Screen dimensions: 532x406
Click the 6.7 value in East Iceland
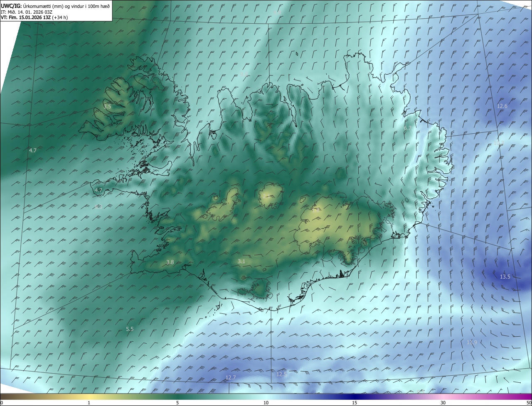[x=408, y=129]
